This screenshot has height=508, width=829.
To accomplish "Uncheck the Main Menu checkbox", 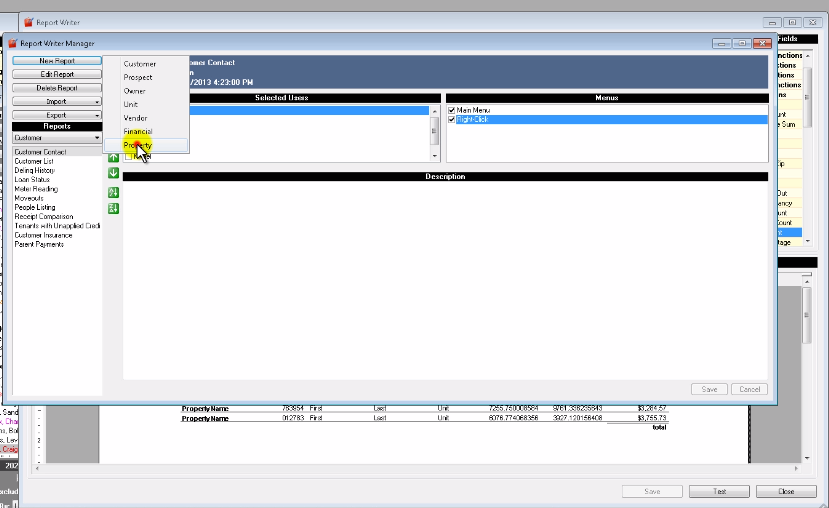I will 452,110.
